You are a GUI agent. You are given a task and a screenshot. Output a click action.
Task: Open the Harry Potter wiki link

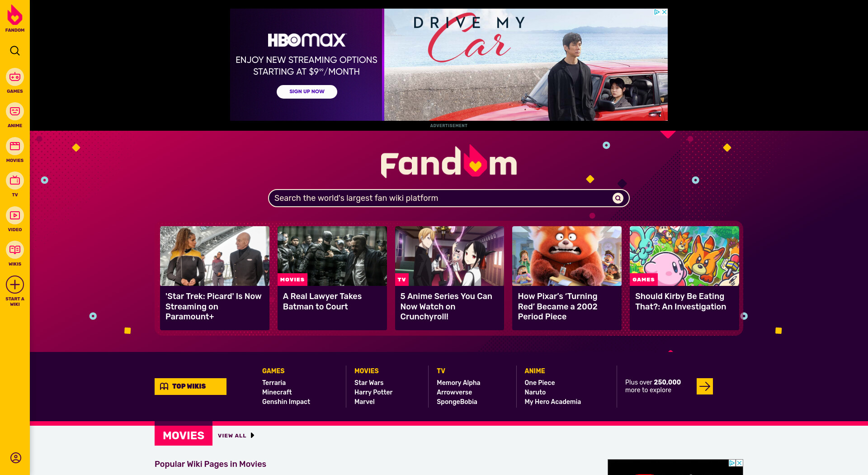click(x=373, y=392)
